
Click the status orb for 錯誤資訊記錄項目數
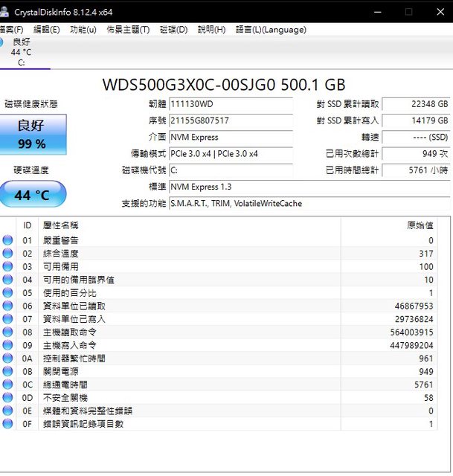7,423
